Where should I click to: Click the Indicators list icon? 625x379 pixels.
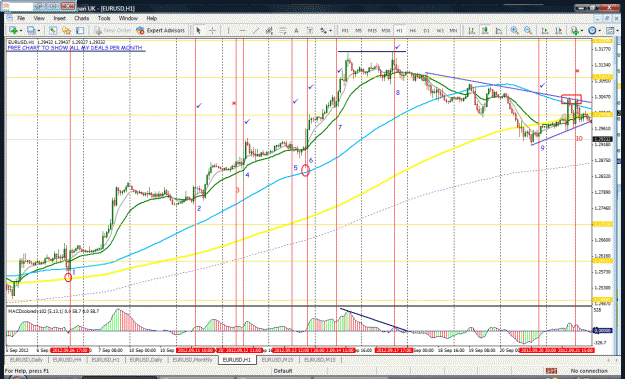click(575, 30)
